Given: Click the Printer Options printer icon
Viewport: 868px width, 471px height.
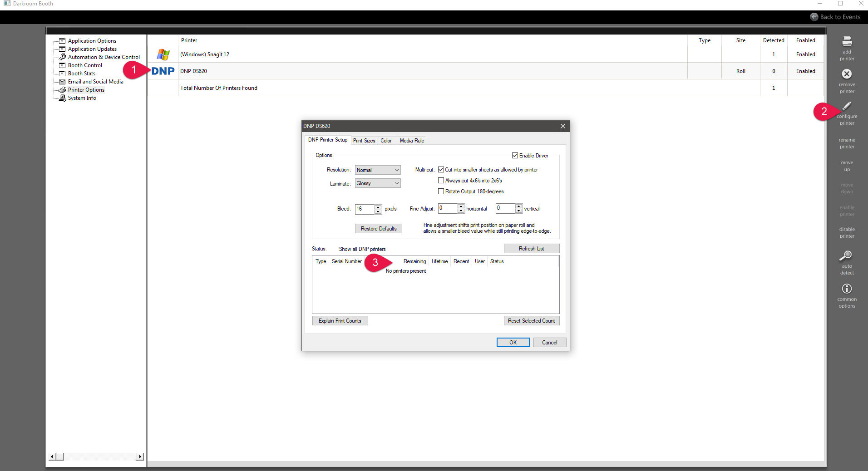Looking at the screenshot, I should (63, 90).
